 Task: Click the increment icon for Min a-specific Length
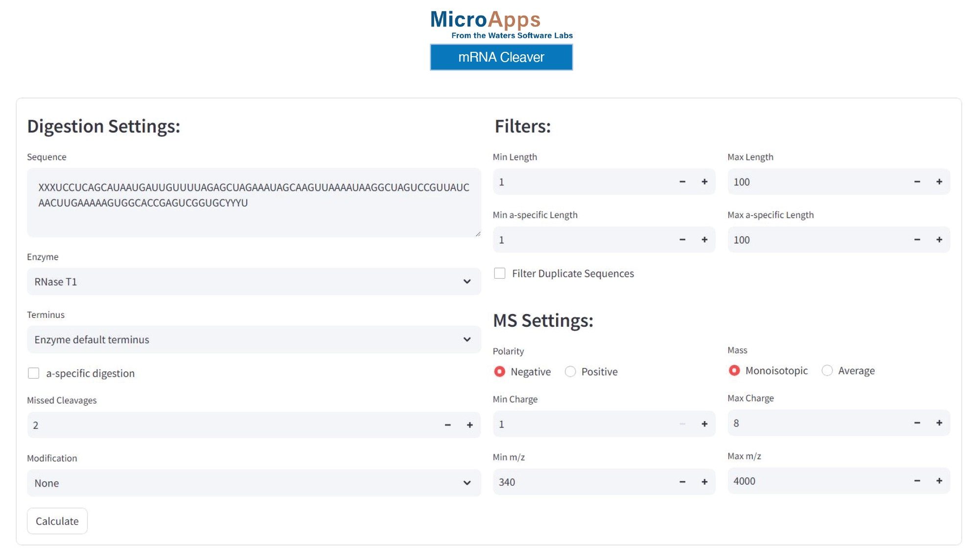(x=704, y=239)
